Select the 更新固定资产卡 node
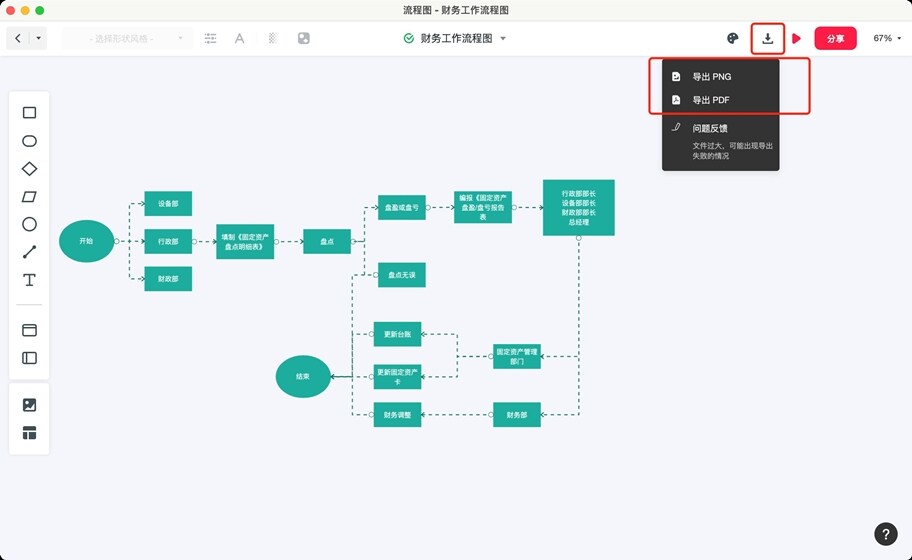912x560 pixels. [397, 377]
